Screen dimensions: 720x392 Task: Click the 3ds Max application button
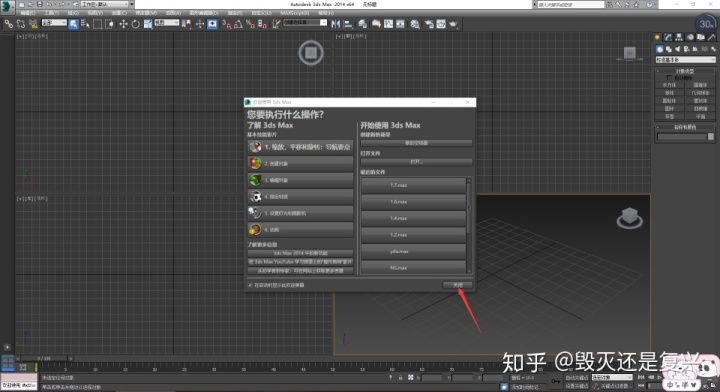click(x=7, y=6)
